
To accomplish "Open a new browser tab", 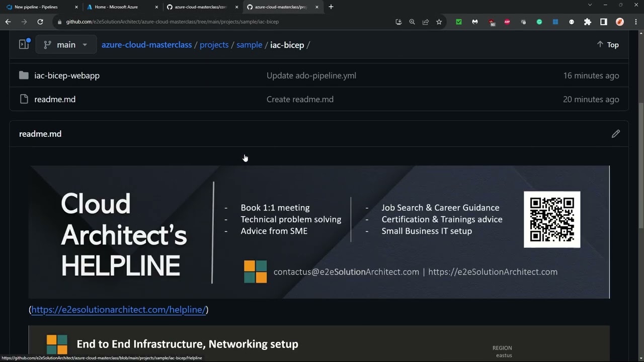I will click(331, 7).
